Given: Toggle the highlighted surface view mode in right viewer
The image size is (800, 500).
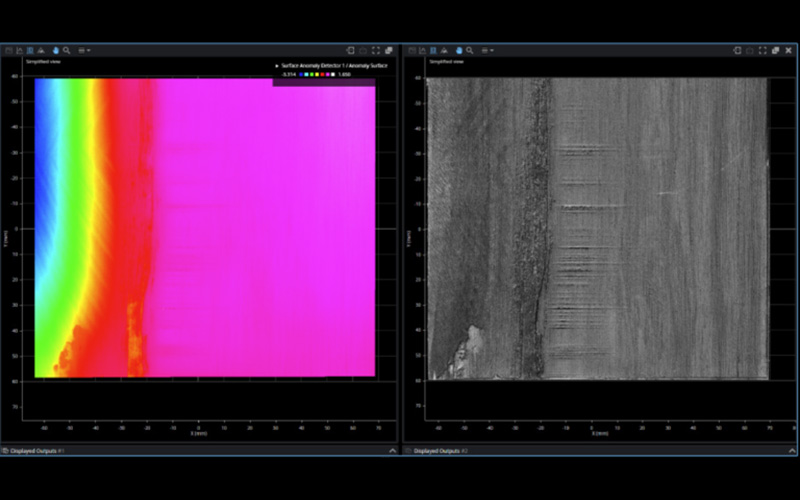Looking at the screenshot, I should 435,50.
